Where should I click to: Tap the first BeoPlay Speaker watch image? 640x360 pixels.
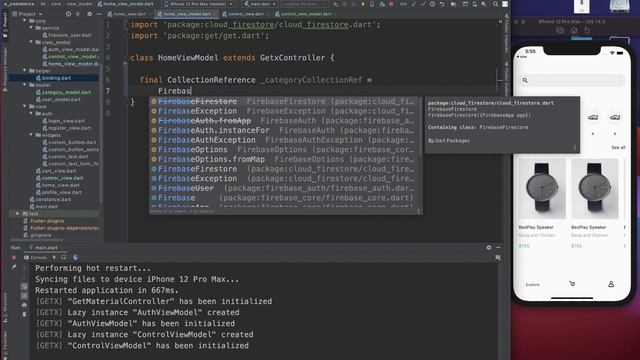542,189
